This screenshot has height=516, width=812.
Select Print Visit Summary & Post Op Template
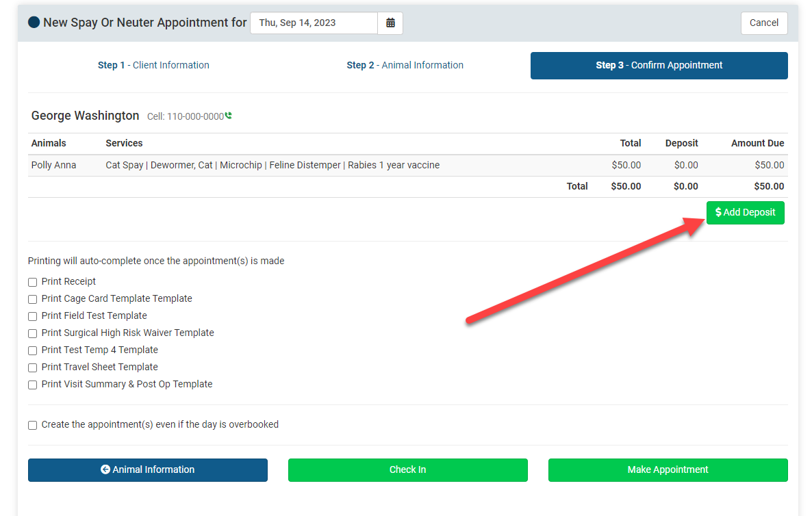coord(32,385)
